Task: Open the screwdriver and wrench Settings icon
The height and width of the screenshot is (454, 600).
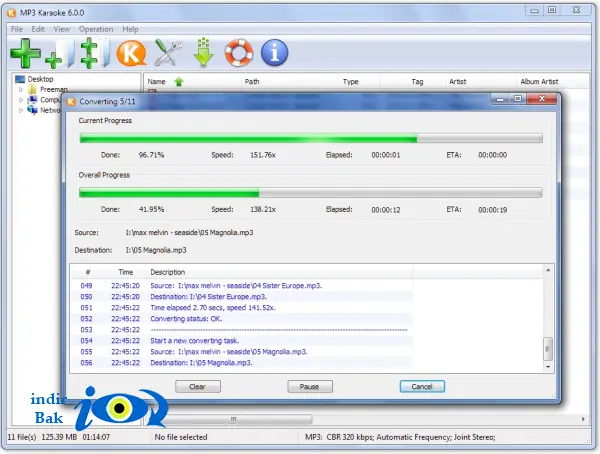Action: point(168,53)
